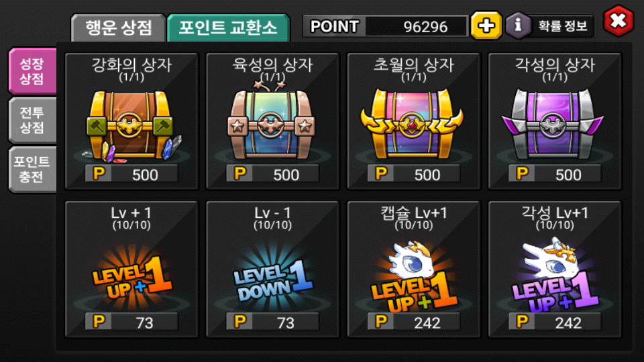This screenshot has height=362, width=644.
Task: Choose the 캡슐 Lv+1 dragon icon
Action: 413,276
